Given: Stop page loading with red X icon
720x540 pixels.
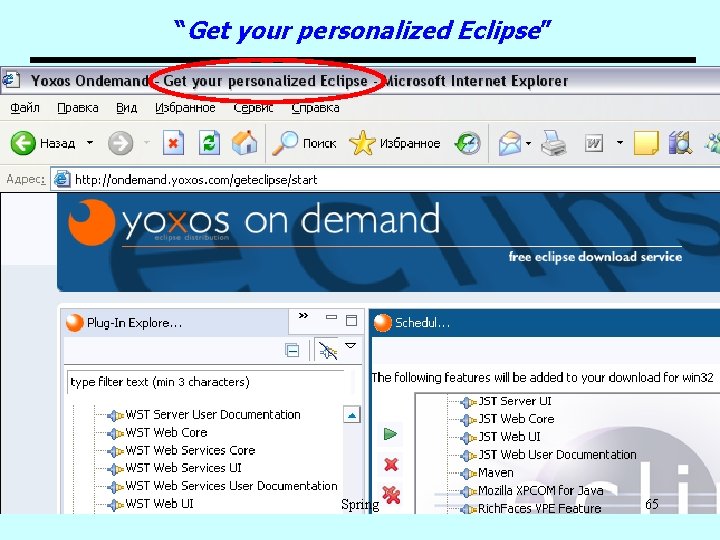Looking at the screenshot, I should [x=173, y=143].
